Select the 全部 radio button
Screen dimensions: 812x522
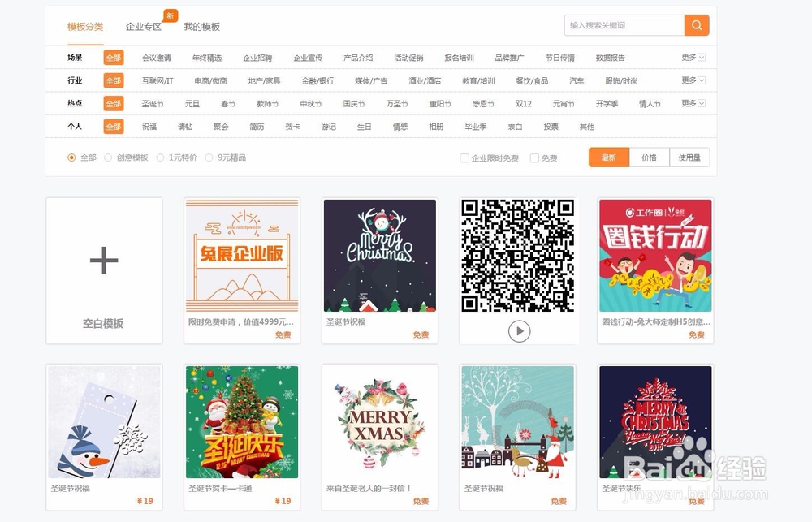[71, 157]
